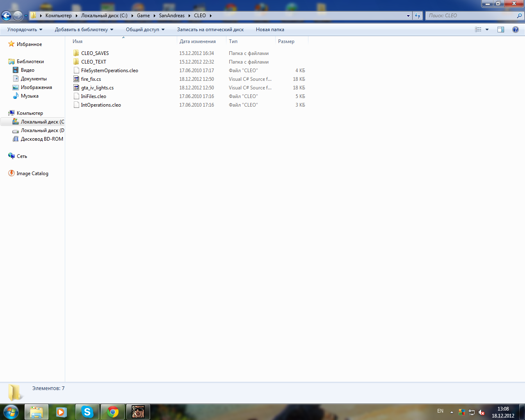Open Google Chrome from the taskbar

point(113,412)
